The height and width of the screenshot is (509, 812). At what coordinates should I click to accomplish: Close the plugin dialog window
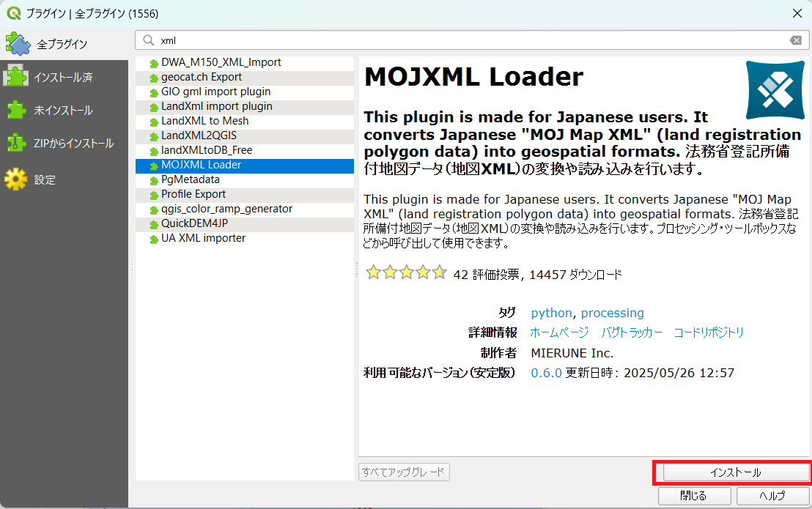coord(797,13)
